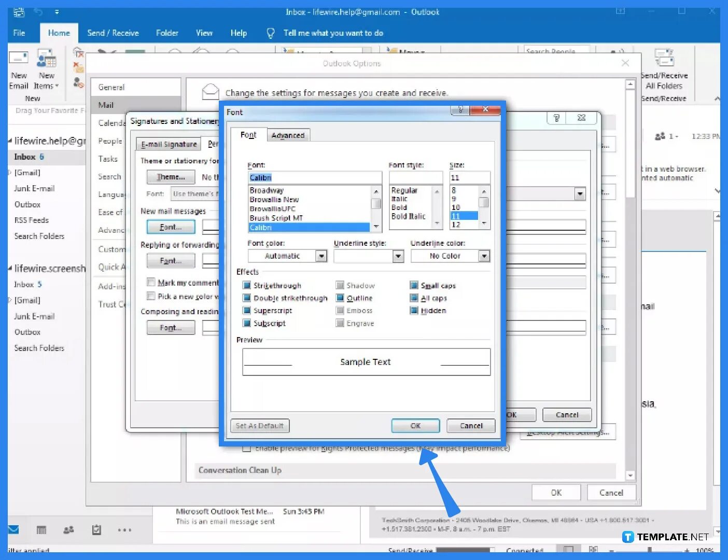Viewport: 728px width, 560px height.
Task: Click the Font name input field
Action: 315,177
